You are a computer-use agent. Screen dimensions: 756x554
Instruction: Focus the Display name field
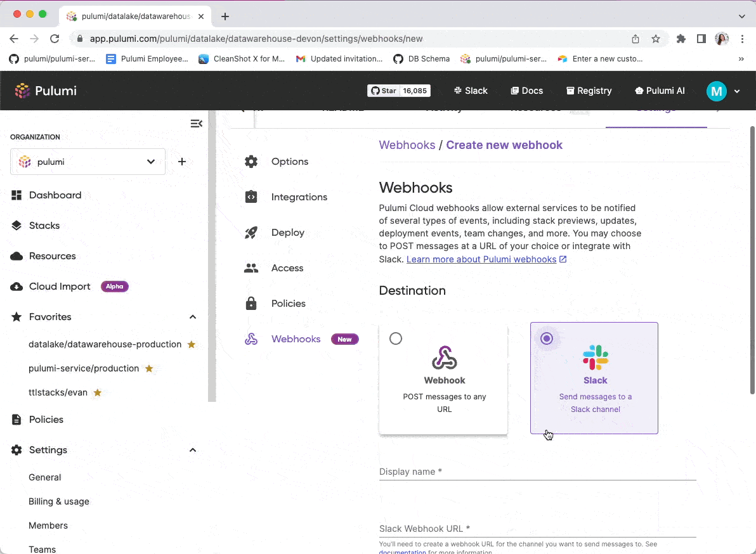[538, 472]
